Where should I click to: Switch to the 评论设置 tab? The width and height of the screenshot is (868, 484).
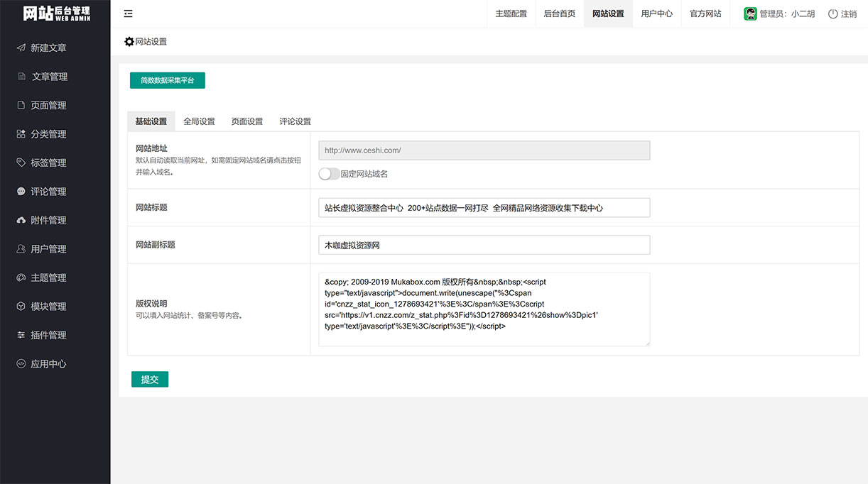[x=295, y=121]
